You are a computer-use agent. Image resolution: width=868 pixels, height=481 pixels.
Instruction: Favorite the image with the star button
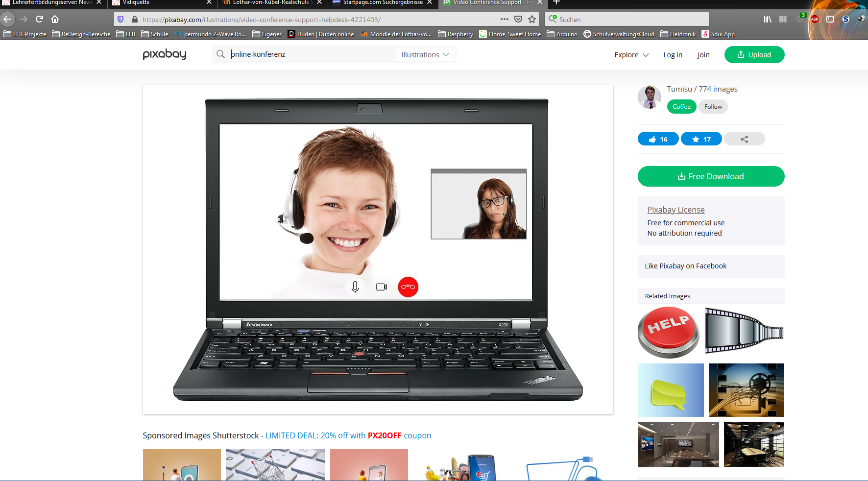click(701, 139)
